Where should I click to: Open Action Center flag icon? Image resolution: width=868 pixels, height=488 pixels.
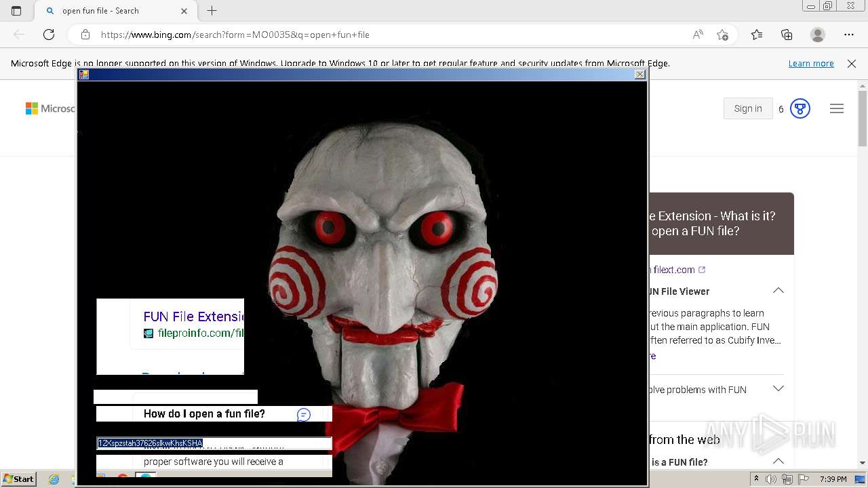click(803, 479)
